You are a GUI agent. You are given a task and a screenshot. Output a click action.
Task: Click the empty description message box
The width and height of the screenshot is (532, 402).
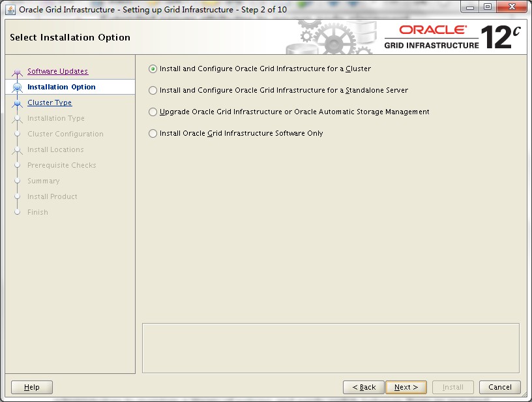pyautogui.click(x=331, y=348)
